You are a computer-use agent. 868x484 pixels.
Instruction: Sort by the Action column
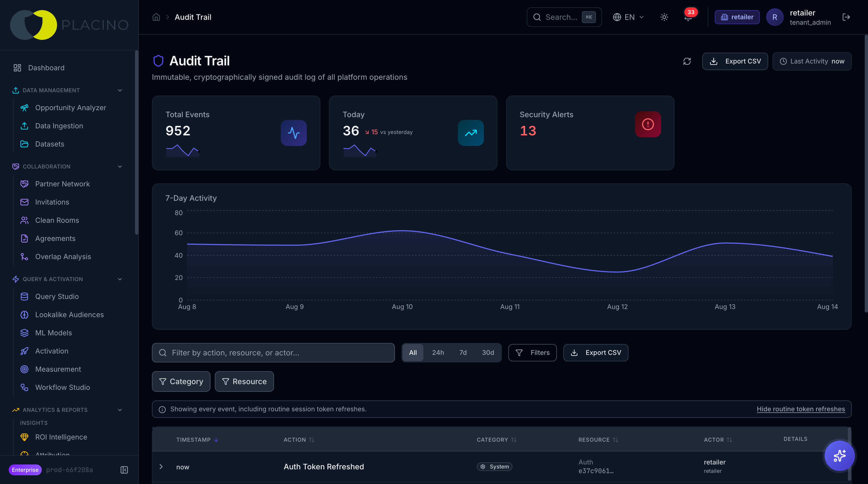pos(299,440)
